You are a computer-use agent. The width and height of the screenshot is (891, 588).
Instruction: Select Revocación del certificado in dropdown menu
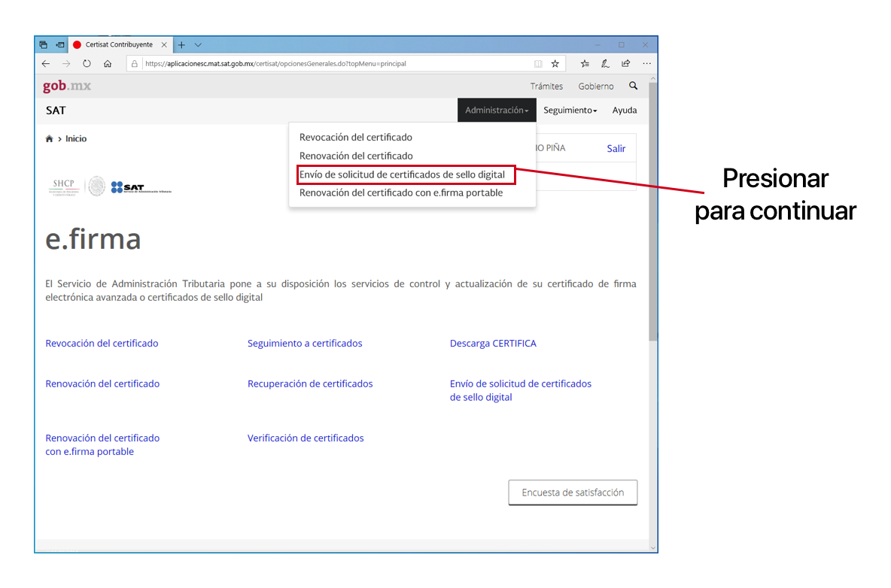point(356,138)
